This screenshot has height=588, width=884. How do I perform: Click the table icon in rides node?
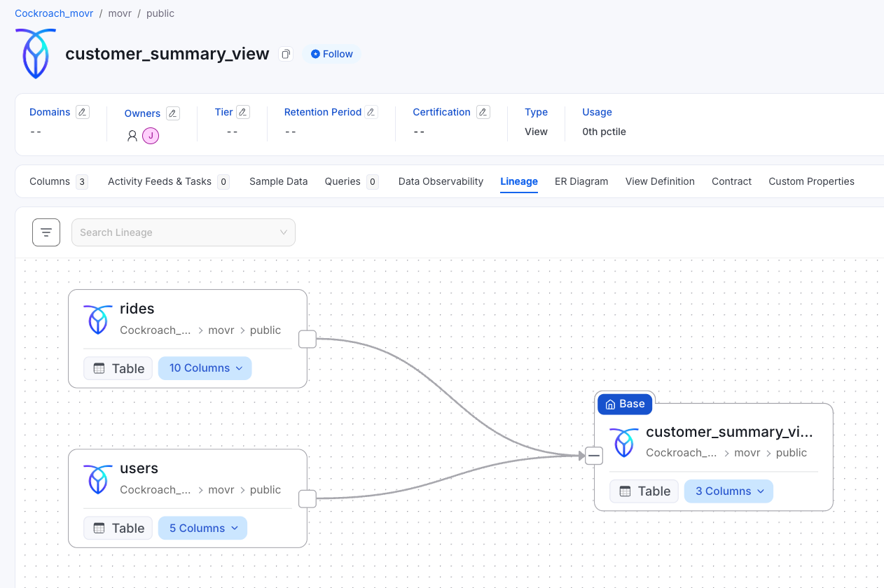tap(99, 368)
